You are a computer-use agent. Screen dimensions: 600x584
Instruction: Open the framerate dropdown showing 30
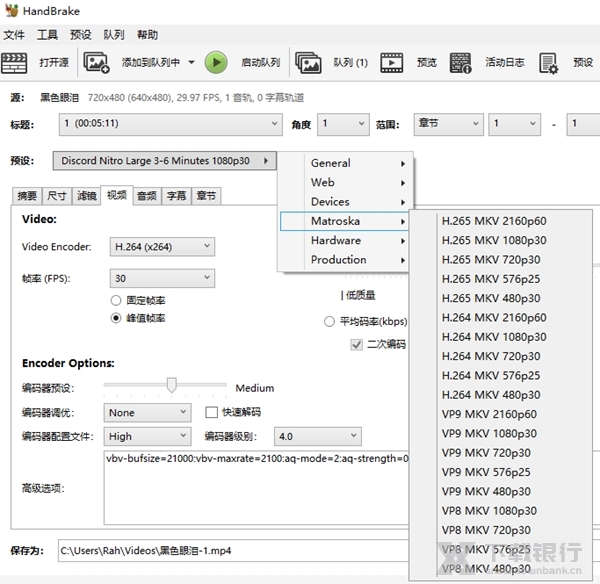pyautogui.click(x=162, y=278)
